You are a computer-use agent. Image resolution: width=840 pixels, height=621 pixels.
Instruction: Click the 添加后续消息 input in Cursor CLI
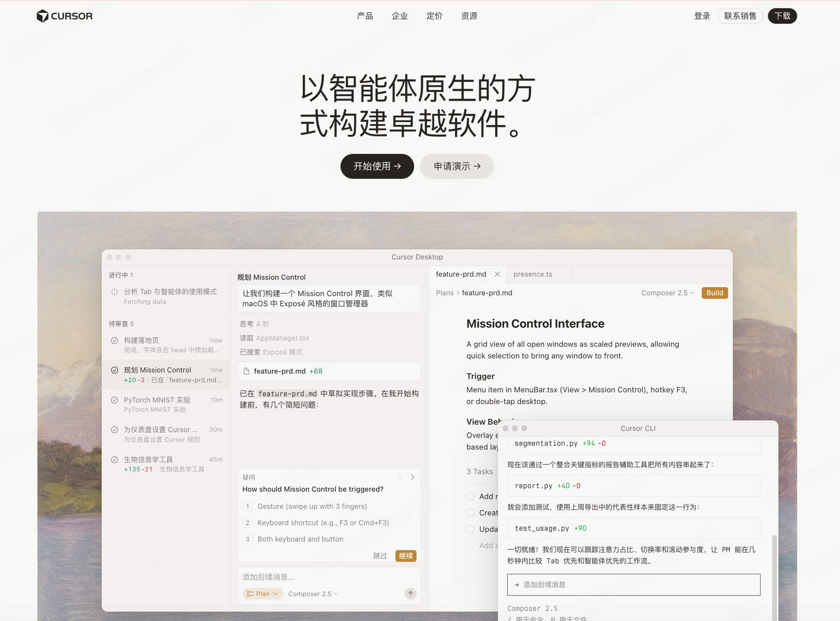pos(634,585)
